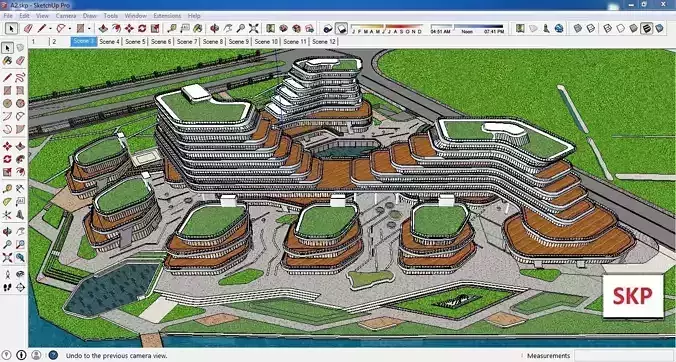
Task: Activate the Follow Me tool
Action: (20, 159)
